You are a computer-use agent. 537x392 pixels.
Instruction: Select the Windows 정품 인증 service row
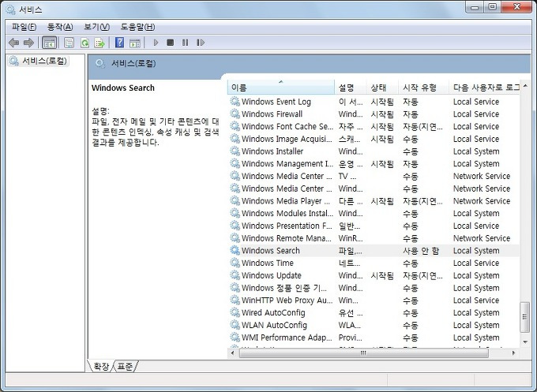(374, 288)
